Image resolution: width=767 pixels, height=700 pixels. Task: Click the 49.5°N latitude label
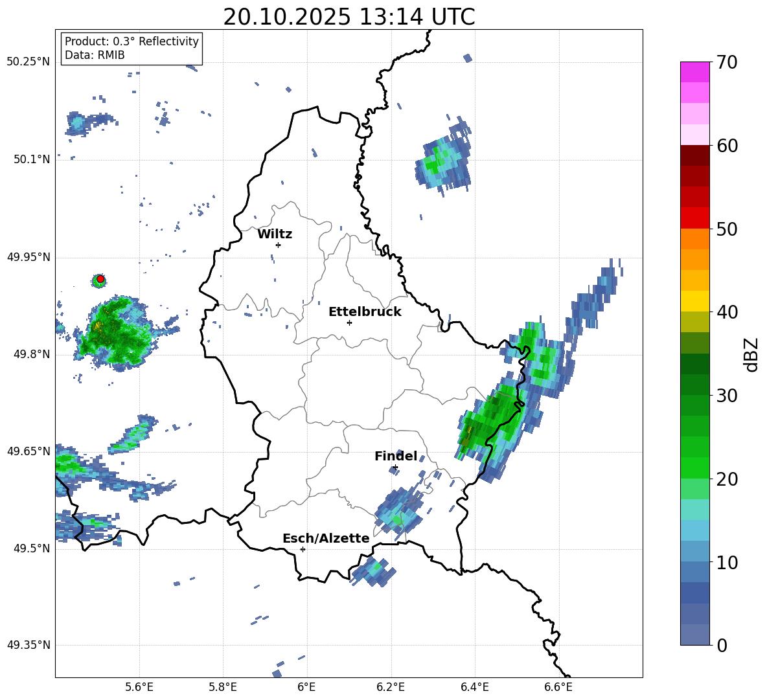(31, 548)
